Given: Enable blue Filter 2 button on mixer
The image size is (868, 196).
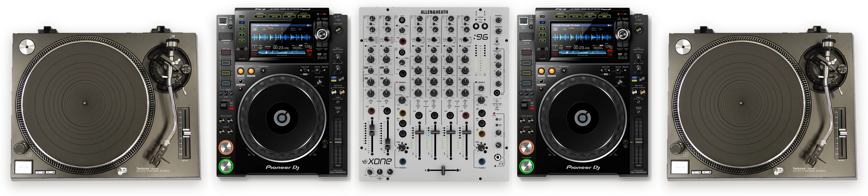Looking at the screenshot, I should coord(482,162).
